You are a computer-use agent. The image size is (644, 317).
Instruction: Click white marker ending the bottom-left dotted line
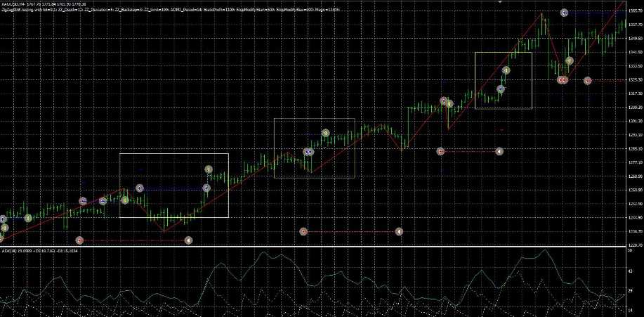pyautogui.click(x=188, y=240)
